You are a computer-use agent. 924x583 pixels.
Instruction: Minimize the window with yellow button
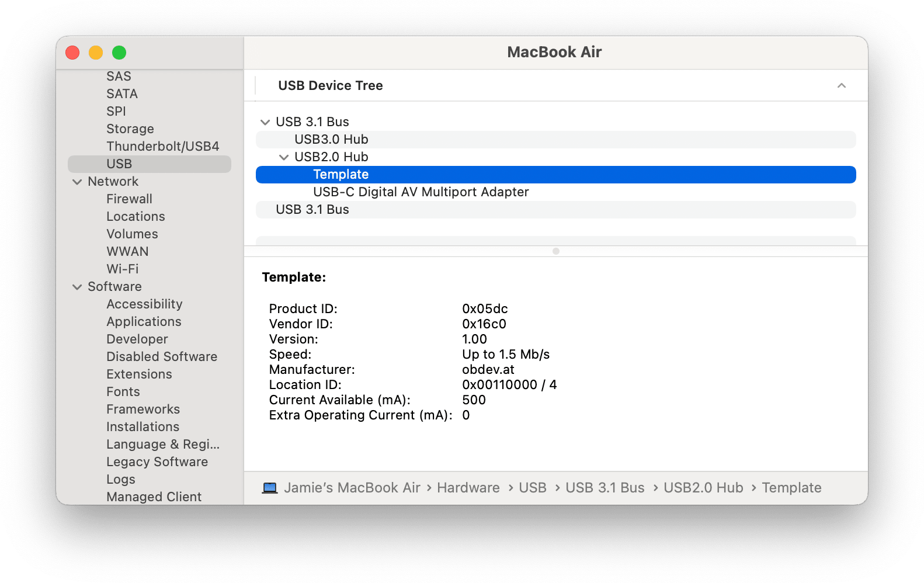click(x=96, y=53)
